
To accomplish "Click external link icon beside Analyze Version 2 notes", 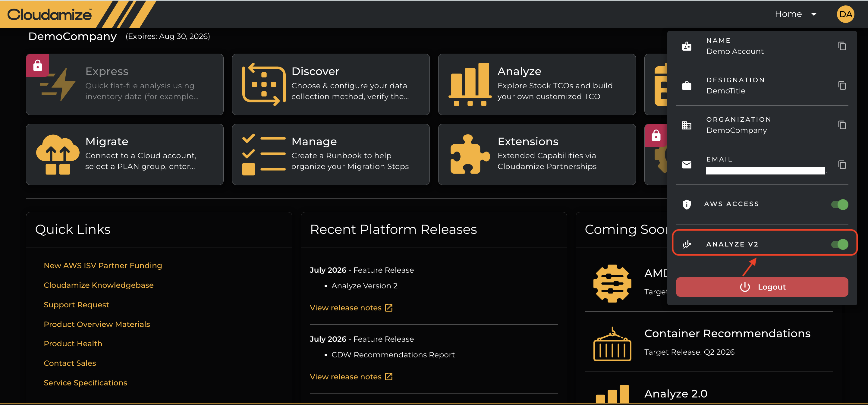I will (x=388, y=308).
